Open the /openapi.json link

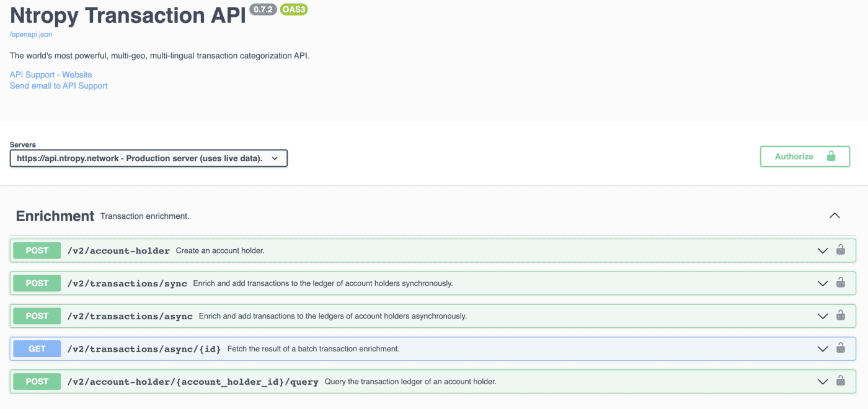31,35
